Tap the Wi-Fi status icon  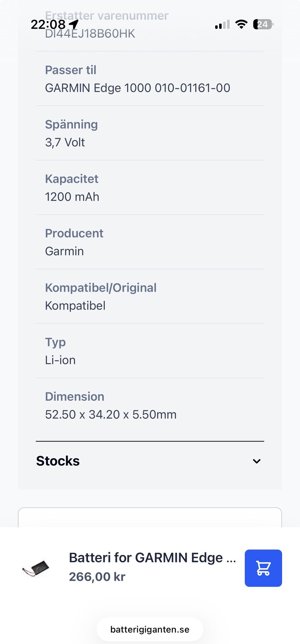(x=241, y=24)
